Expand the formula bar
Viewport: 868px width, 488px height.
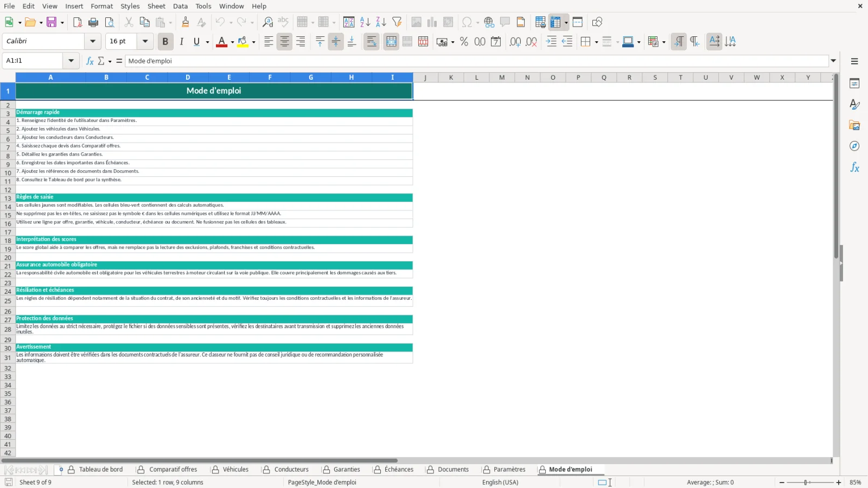click(x=834, y=61)
